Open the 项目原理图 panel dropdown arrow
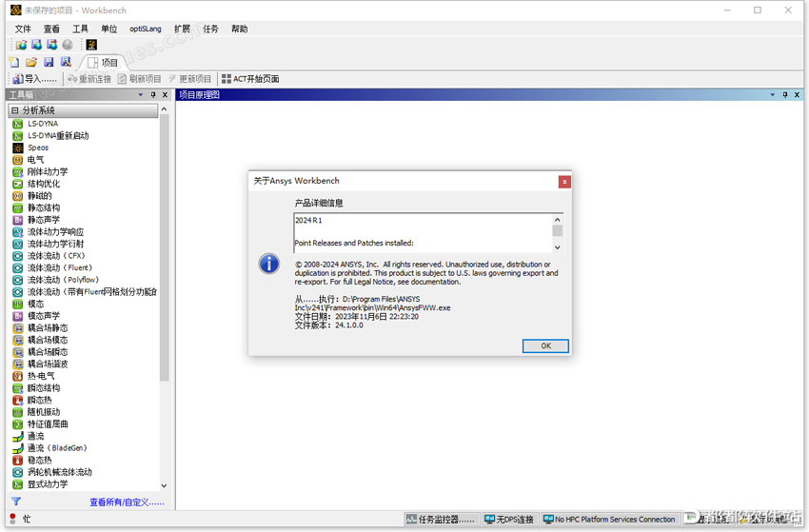Screen dimensions: 809x532 tap(773, 95)
